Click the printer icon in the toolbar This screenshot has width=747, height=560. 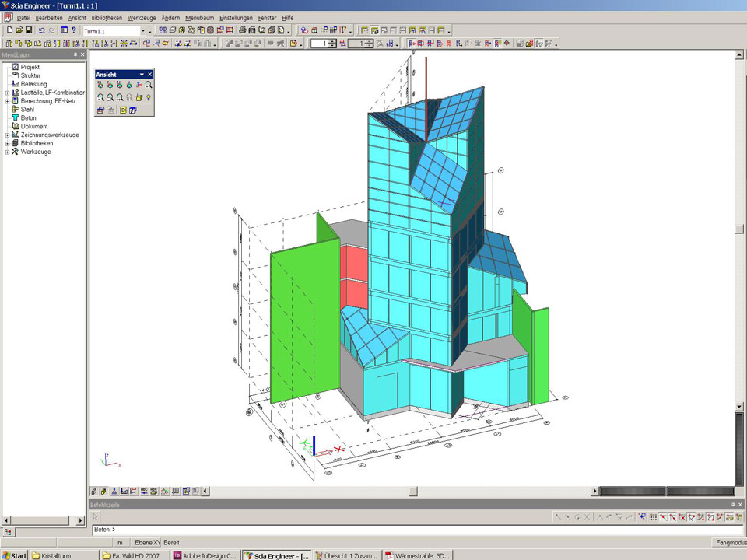click(x=243, y=30)
